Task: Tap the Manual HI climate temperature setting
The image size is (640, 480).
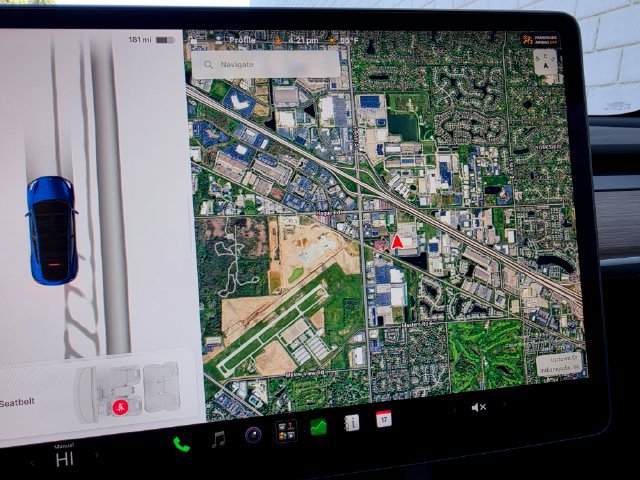Action: (64, 456)
